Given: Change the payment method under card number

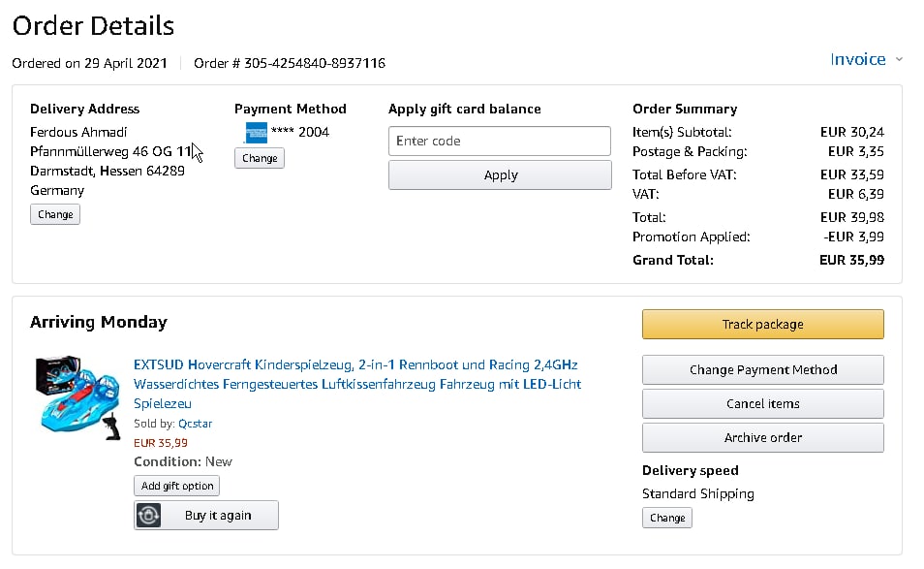Looking at the screenshot, I should pyautogui.click(x=259, y=158).
